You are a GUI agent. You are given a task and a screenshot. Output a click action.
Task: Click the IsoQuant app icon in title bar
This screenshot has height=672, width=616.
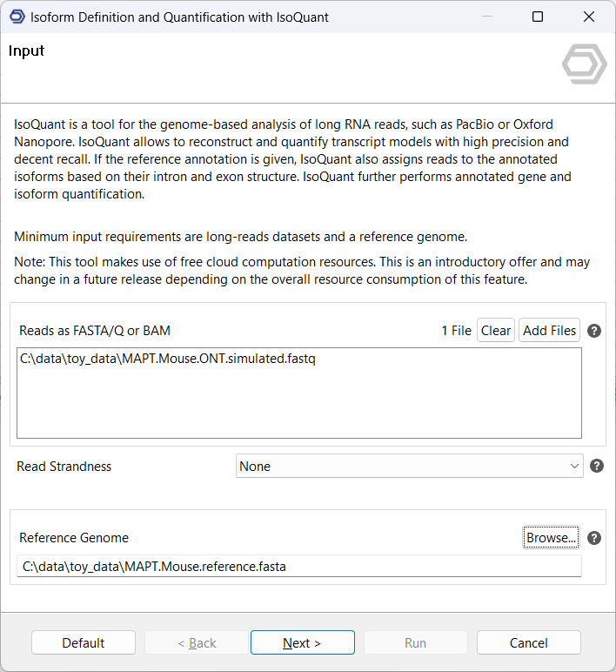17,17
